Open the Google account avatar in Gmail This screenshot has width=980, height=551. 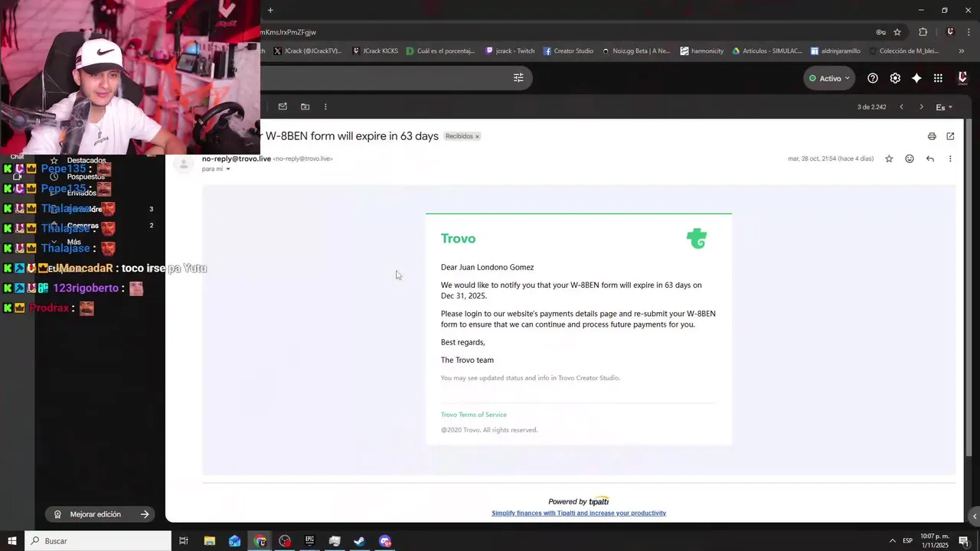(962, 78)
